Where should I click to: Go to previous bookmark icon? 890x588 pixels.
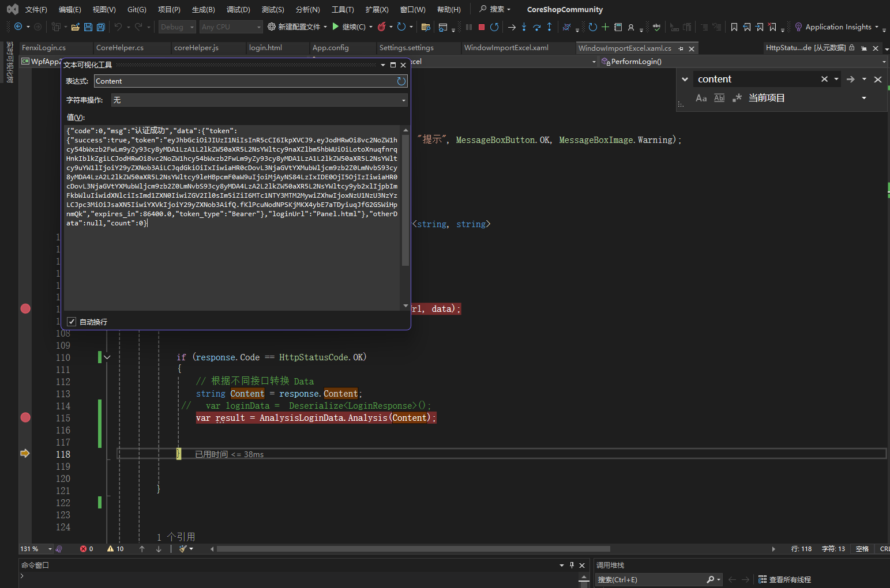[747, 27]
